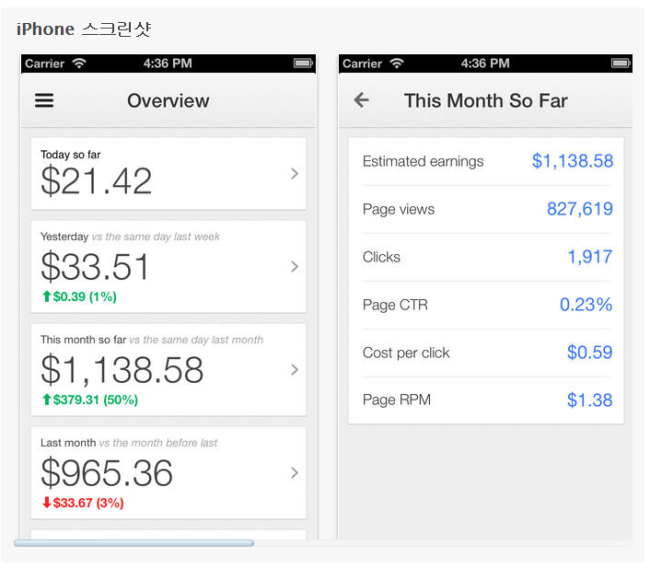Screen dimensions: 650x568
Task: Click red down arrow next to $33.67 (3%)
Action: pyautogui.click(x=46, y=503)
